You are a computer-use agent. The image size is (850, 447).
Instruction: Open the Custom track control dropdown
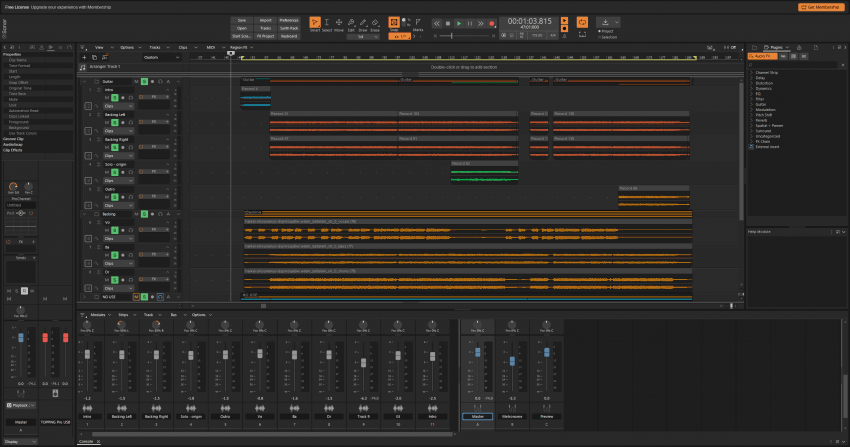[x=160, y=57]
